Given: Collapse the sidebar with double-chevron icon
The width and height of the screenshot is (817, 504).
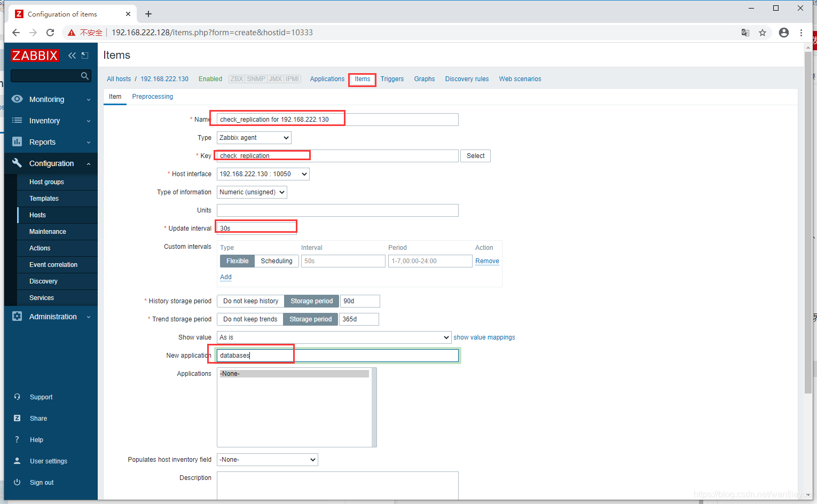Looking at the screenshot, I should tap(72, 56).
